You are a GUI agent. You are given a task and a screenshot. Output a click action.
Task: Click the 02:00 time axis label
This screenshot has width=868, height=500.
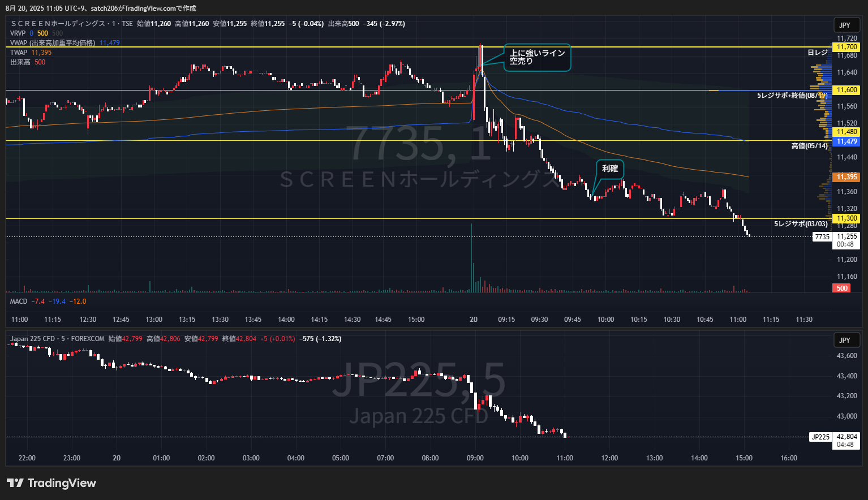[206, 458]
